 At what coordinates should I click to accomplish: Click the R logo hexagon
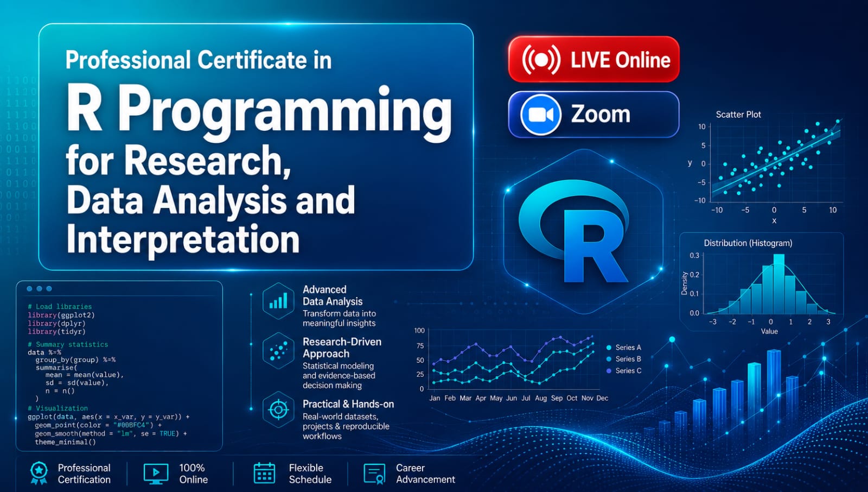pos(584,232)
